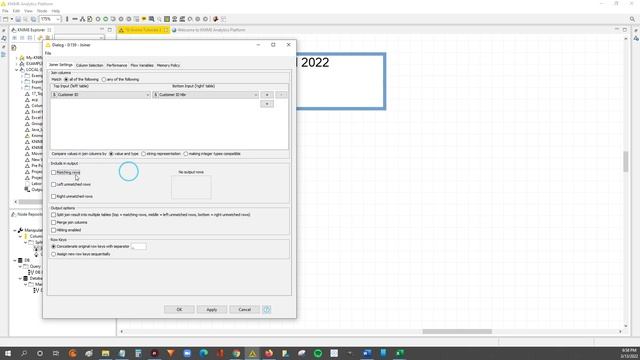Switch to the Column Selection tab
This screenshot has width=640, height=360.
(x=89, y=65)
